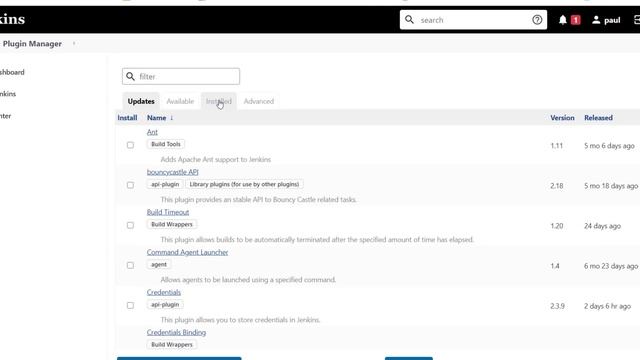Click the Name column sort arrow
This screenshot has height=360, width=640.
pos(171,118)
